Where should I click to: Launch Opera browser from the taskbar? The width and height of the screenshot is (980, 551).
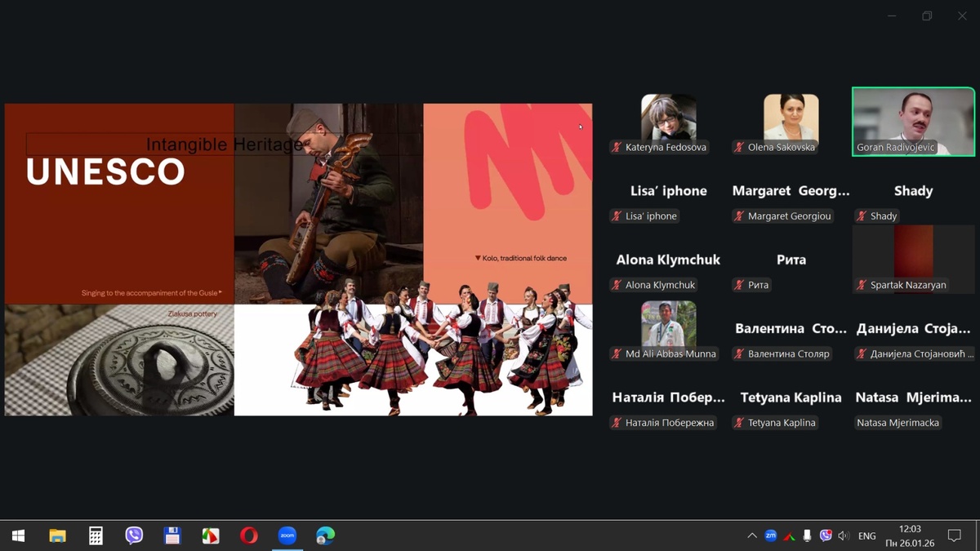click(249, 535)
